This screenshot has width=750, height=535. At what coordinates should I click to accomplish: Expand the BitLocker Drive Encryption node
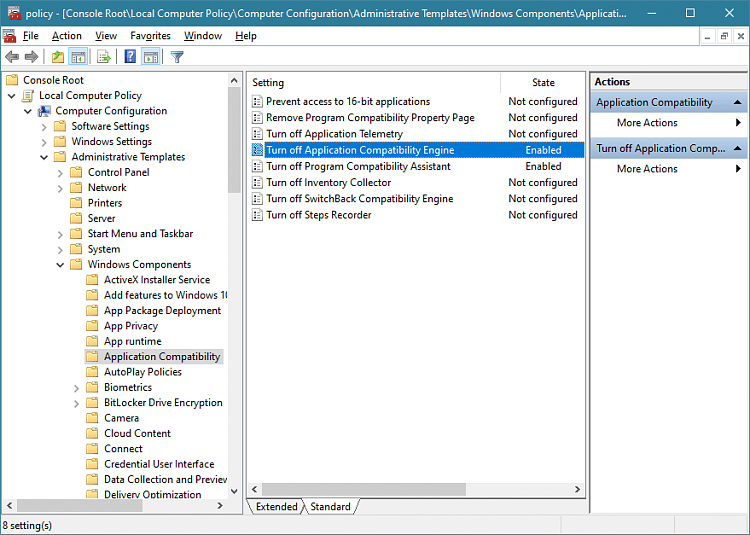tap(77, 404)
